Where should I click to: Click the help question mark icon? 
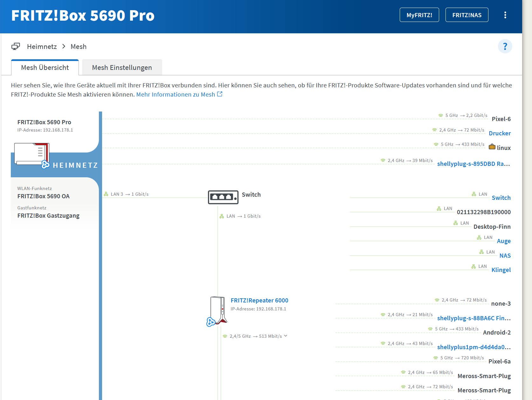(x=505, y=46)
